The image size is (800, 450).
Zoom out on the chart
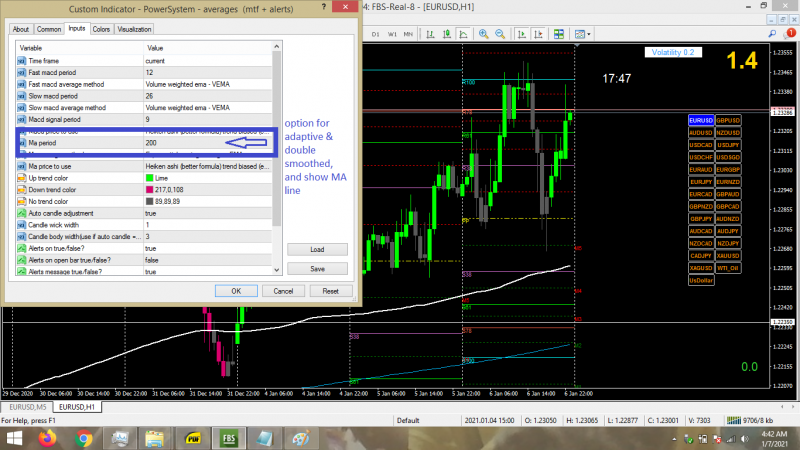500,34
